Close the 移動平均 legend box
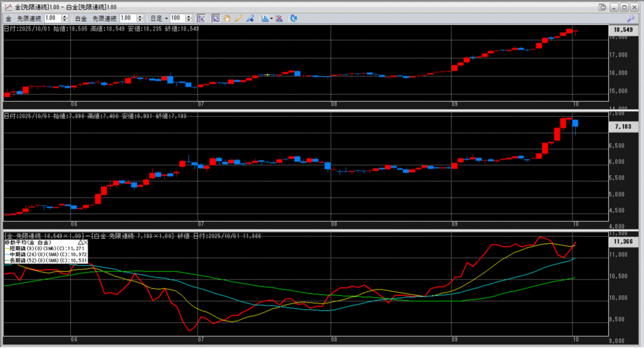Image resolution: width=644 pixels, height=348 pixels. click(x=85, y=242)
